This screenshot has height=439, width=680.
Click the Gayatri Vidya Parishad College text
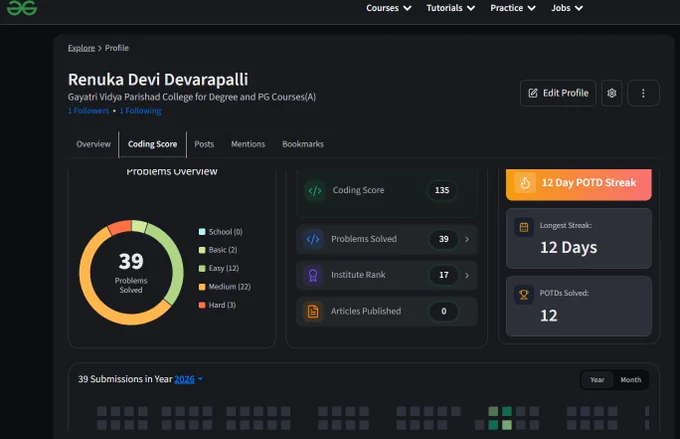192,97
